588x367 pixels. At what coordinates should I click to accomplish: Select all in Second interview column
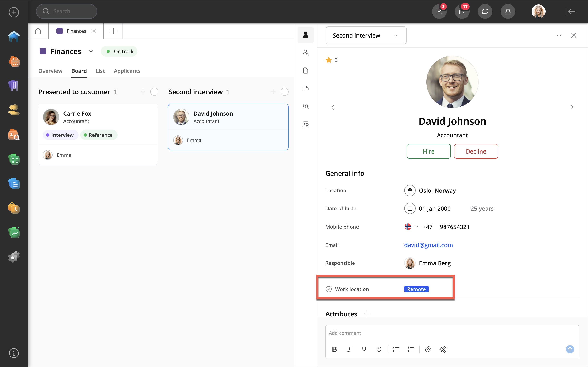point(285,92)
